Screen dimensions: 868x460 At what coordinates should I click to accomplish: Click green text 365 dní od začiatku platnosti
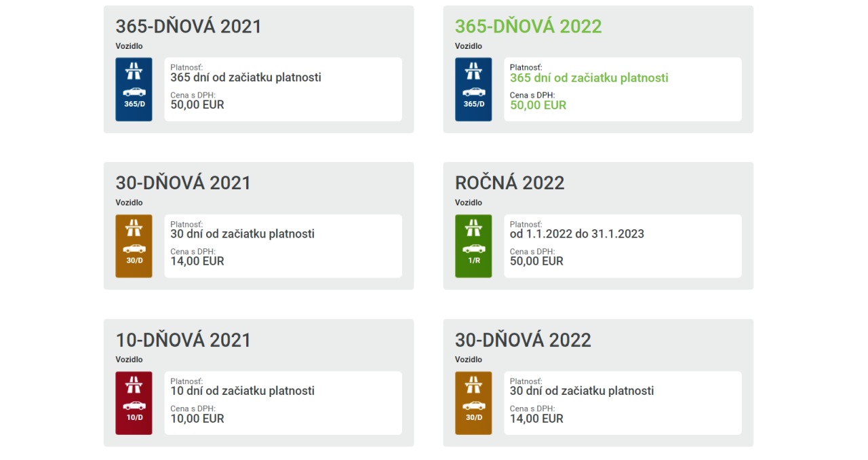[589, 78]
